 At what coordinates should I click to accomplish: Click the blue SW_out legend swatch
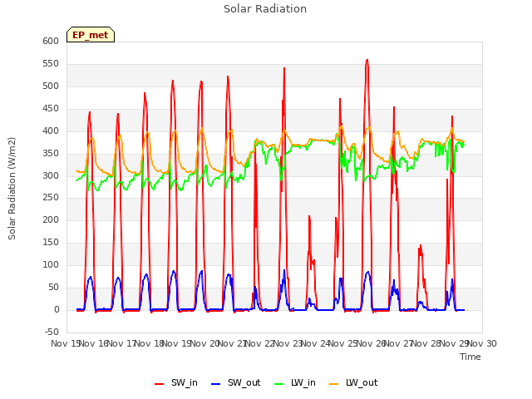[x=216, y=384]
